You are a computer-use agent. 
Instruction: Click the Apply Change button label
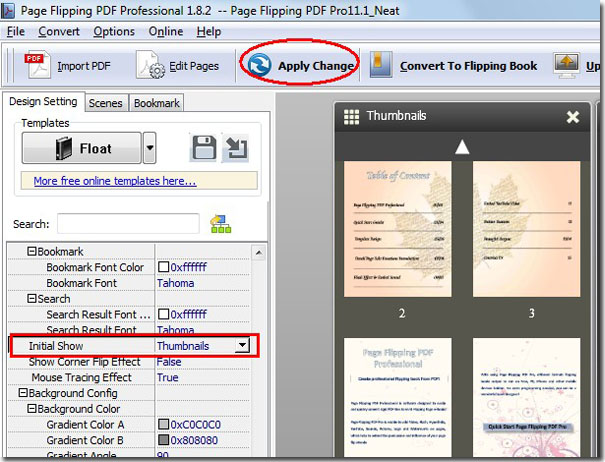pos(316,66)
